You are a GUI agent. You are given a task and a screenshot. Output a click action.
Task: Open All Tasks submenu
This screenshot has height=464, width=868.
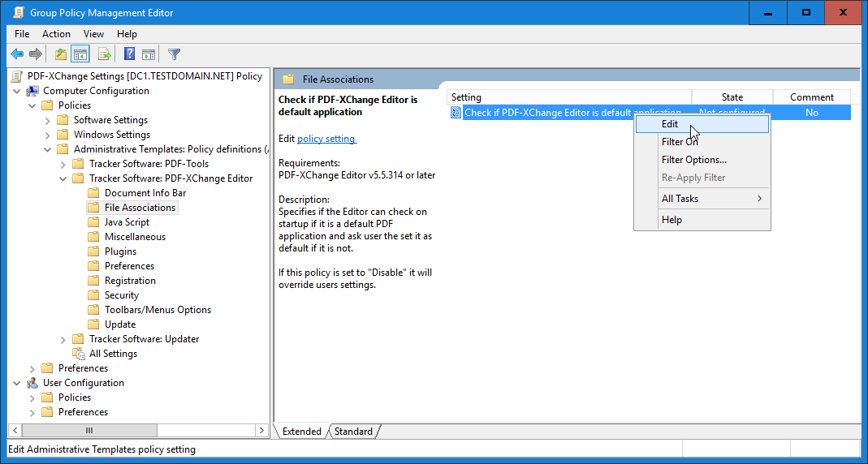point(702,199)
